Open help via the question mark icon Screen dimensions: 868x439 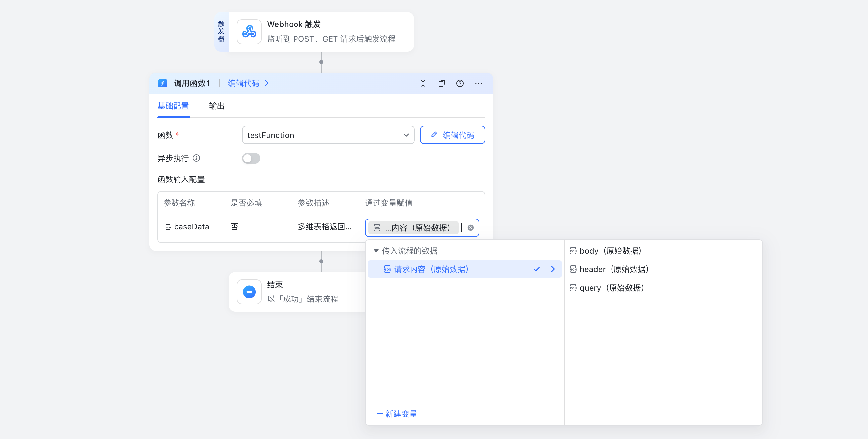point(460,83)
